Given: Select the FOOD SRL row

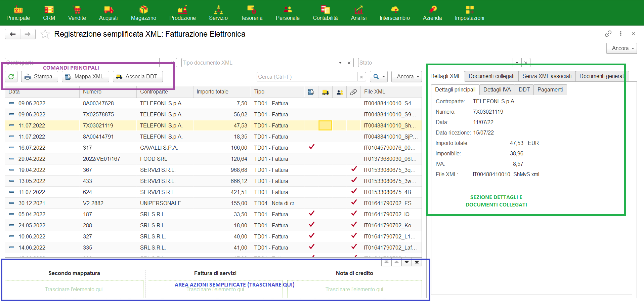Looking at the screenshot, I should (x=213, y=159).
